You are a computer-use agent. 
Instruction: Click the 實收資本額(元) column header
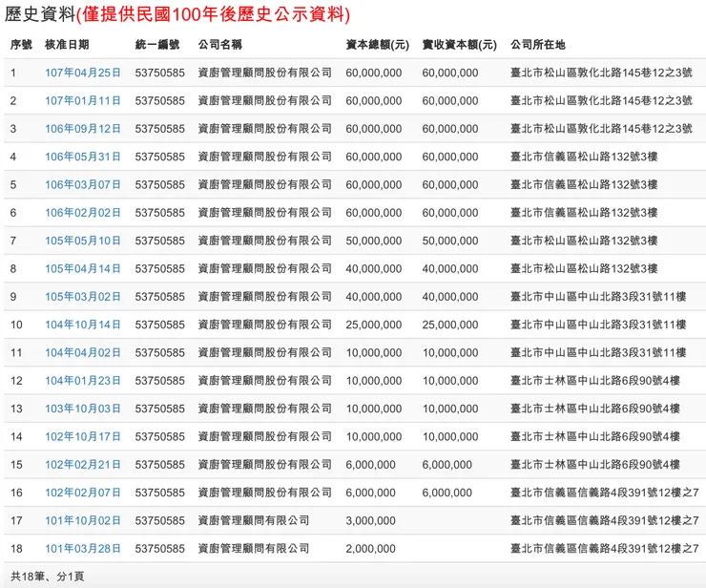(x=459, y=45)
